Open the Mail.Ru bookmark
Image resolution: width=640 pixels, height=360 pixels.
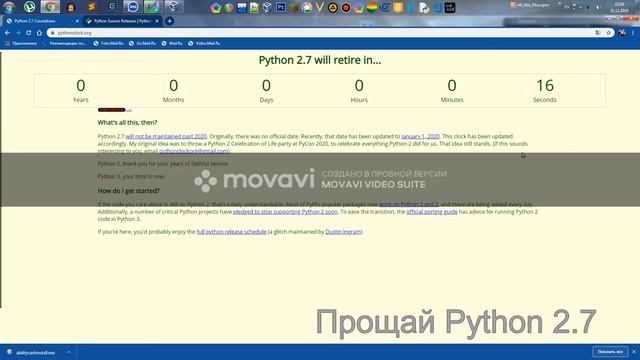(172, 43)
